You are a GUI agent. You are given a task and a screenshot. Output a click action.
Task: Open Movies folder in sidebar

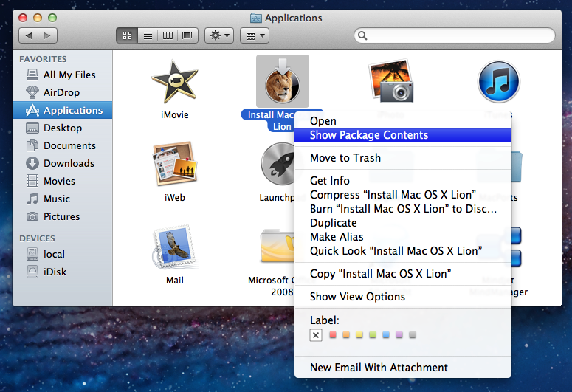click(x=63, y=181)
